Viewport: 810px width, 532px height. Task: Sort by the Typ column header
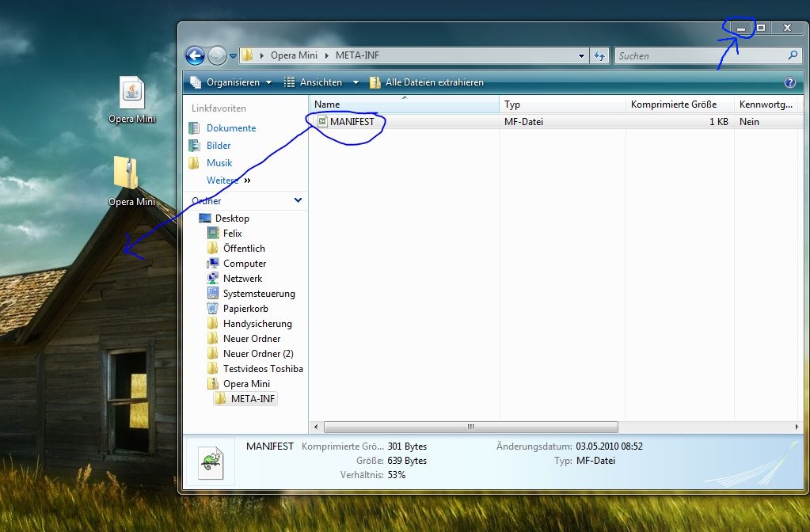click(562, 104)
